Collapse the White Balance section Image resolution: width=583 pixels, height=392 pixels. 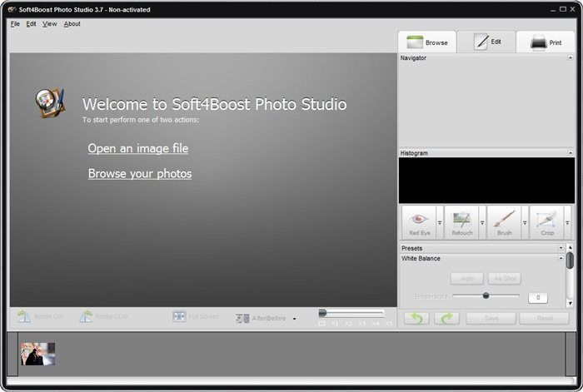click(561, 258)
